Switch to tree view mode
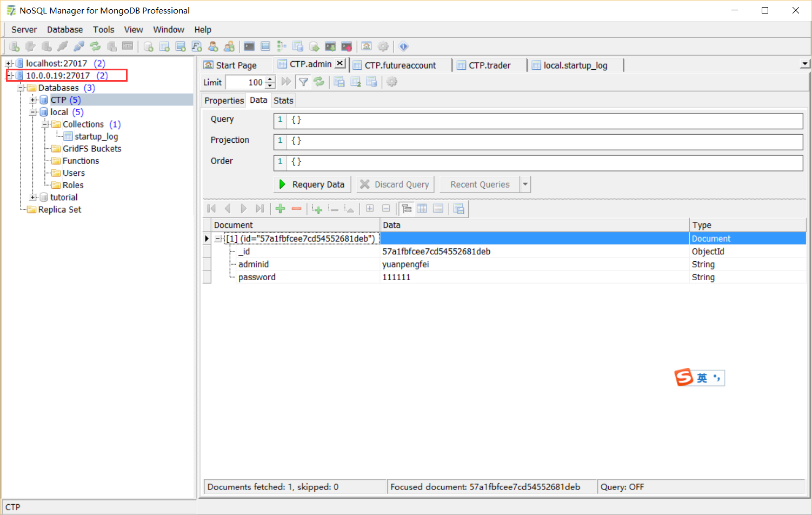812x515 pixels. [x=407, y=209]
